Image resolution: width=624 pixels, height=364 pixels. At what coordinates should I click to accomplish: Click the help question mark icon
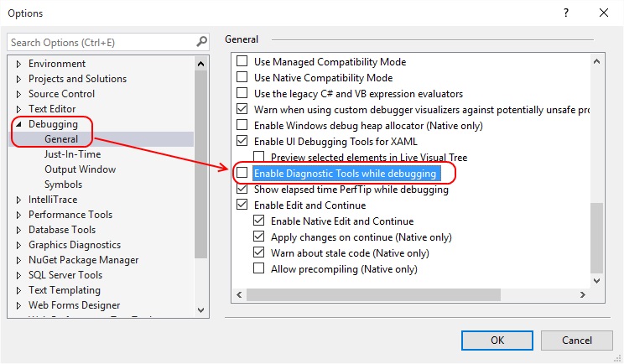click(x=566, y=13)
